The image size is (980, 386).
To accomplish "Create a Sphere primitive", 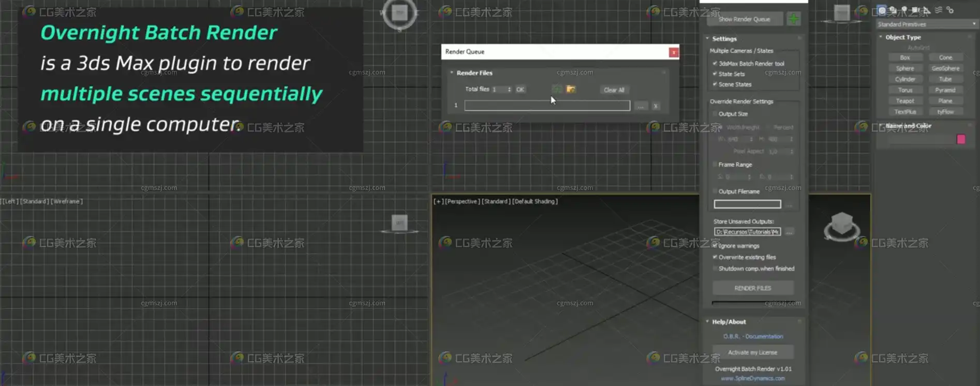I will tap(904, 68).
